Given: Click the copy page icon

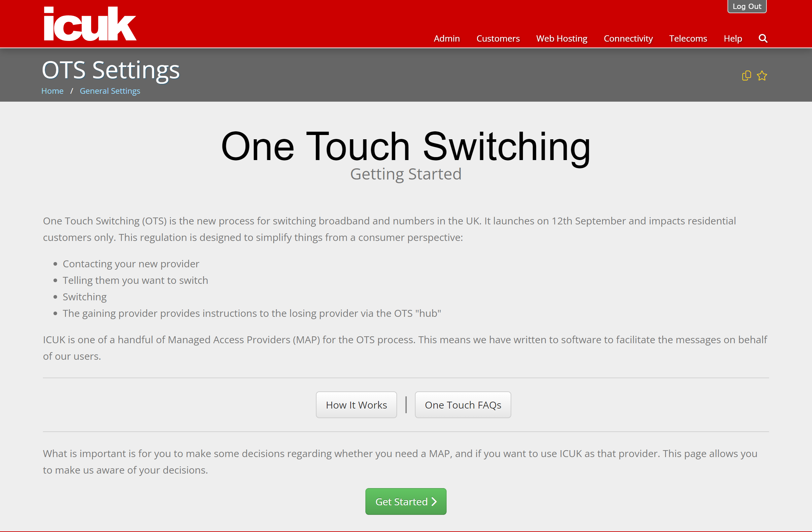Looking at the screenshot, I should [746, 75].
